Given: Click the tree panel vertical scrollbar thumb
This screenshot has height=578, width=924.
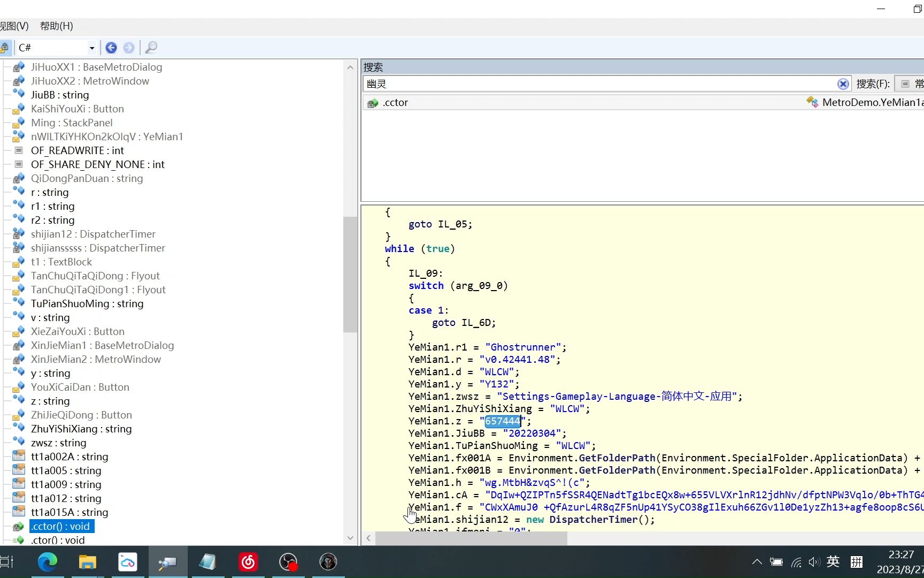Looking at the screenshot, I should [350, 275].
